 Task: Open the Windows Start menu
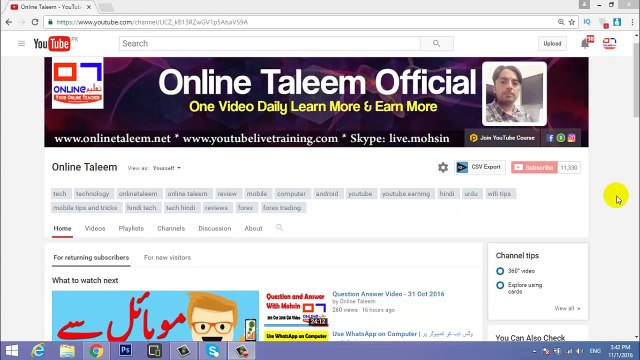click(x=12, y=351)
